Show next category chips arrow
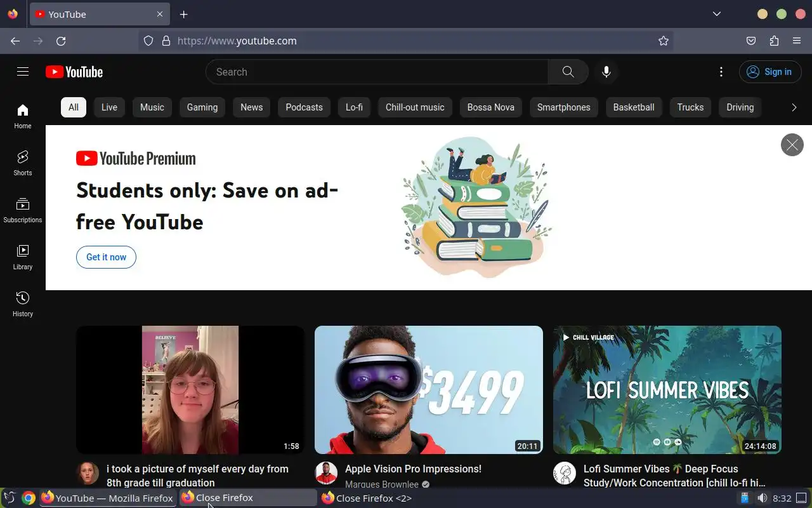Image resolution: width=812 pixels, height=508 pixels. 794,107
